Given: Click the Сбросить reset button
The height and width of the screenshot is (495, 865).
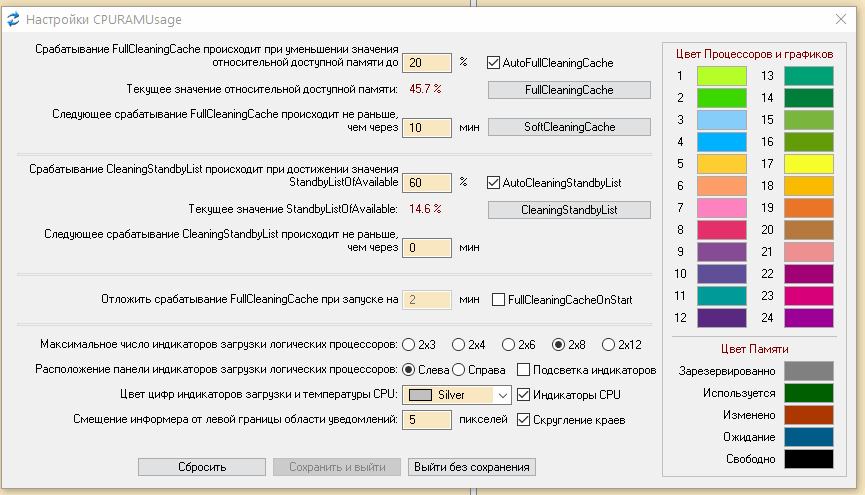Looking at the screenshot, I should pos(202,467).
